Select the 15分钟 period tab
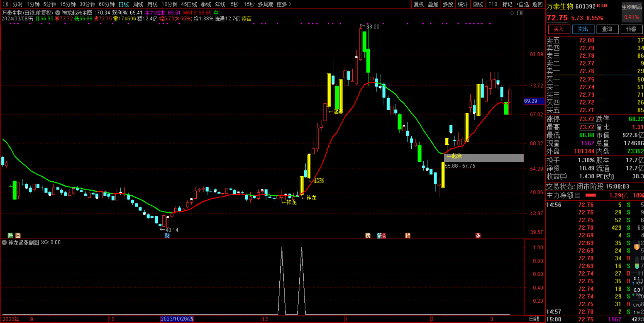The height and width of the screenshot is (323, 644). pos(68,4)
